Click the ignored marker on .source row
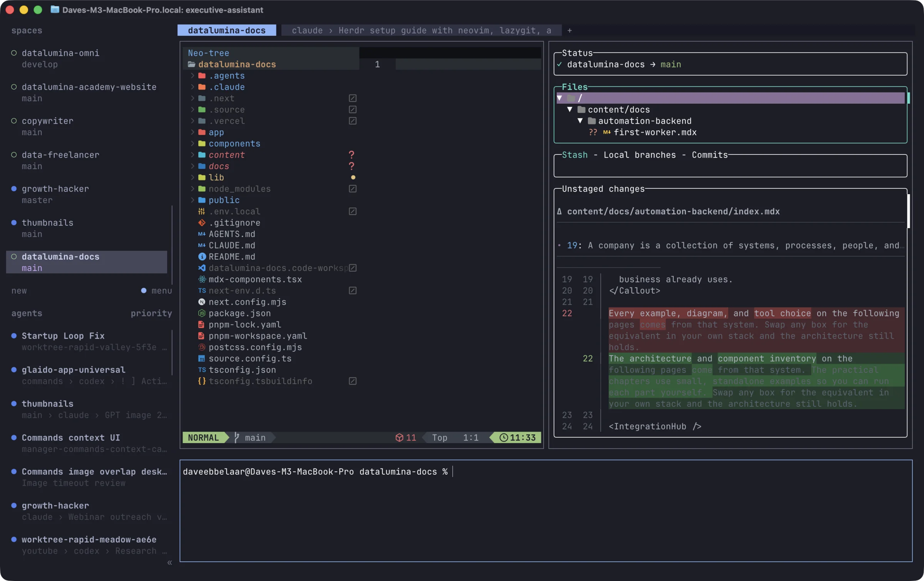Screen dimensions: 924x581 353,109
